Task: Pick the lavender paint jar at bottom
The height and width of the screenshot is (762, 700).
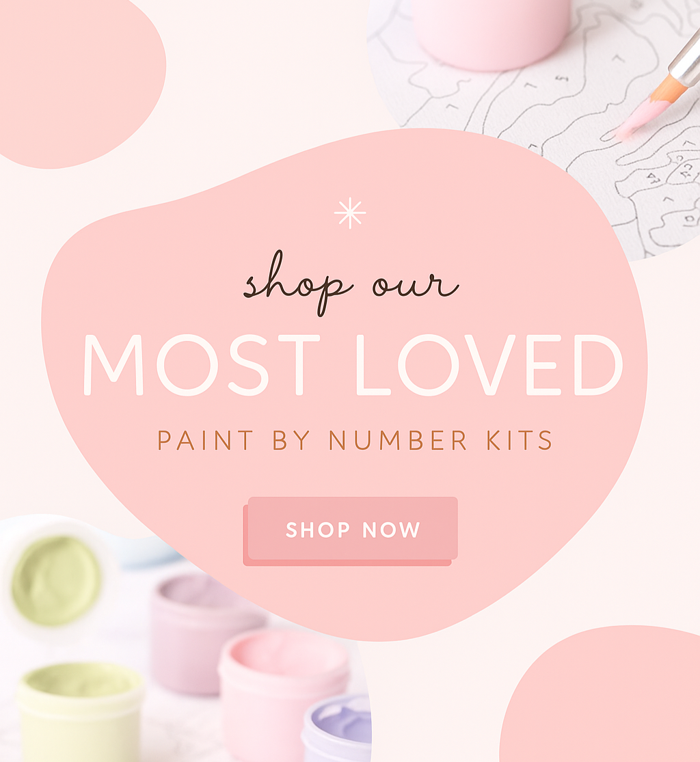Action: click(336, 729)
